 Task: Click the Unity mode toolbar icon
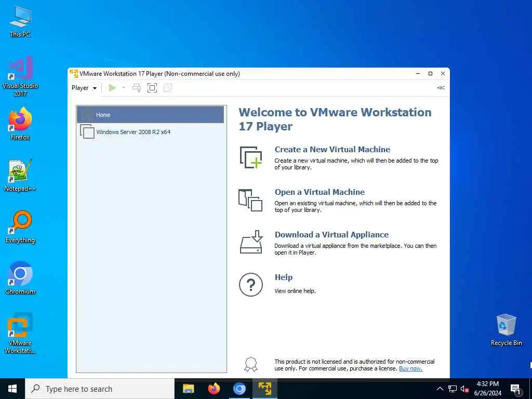[168, 88]
